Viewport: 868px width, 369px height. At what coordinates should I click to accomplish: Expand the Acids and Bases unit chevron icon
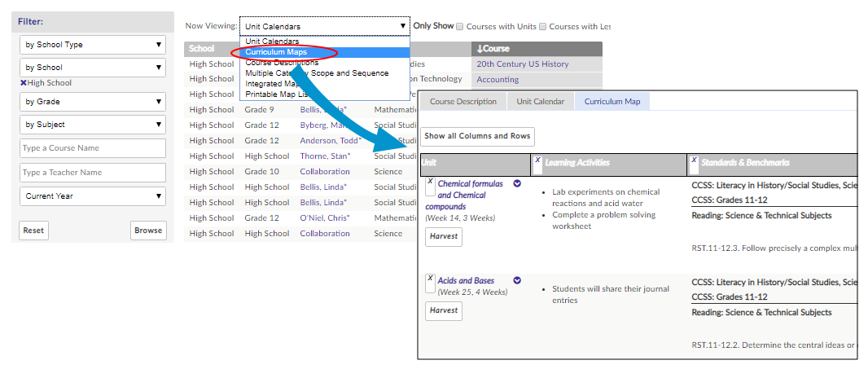pos(517,280)
